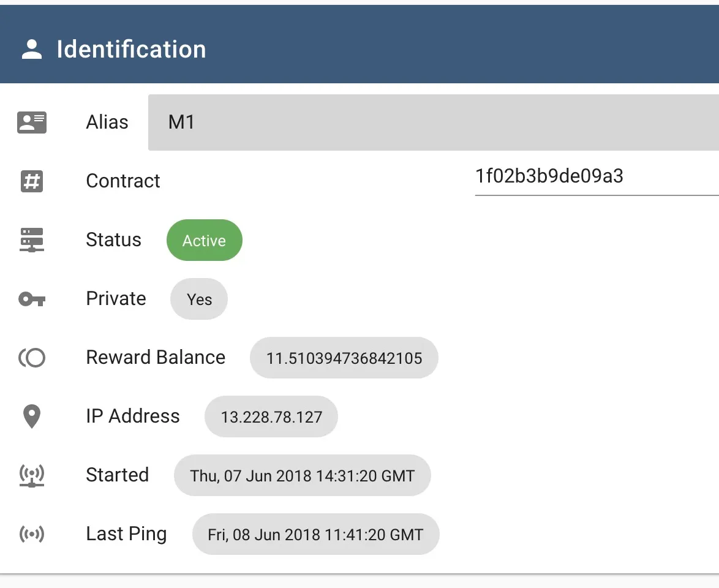Click the key icon beside Private
Image resolution: width=719 pixels, height=588 pixels.
[32, 299]
